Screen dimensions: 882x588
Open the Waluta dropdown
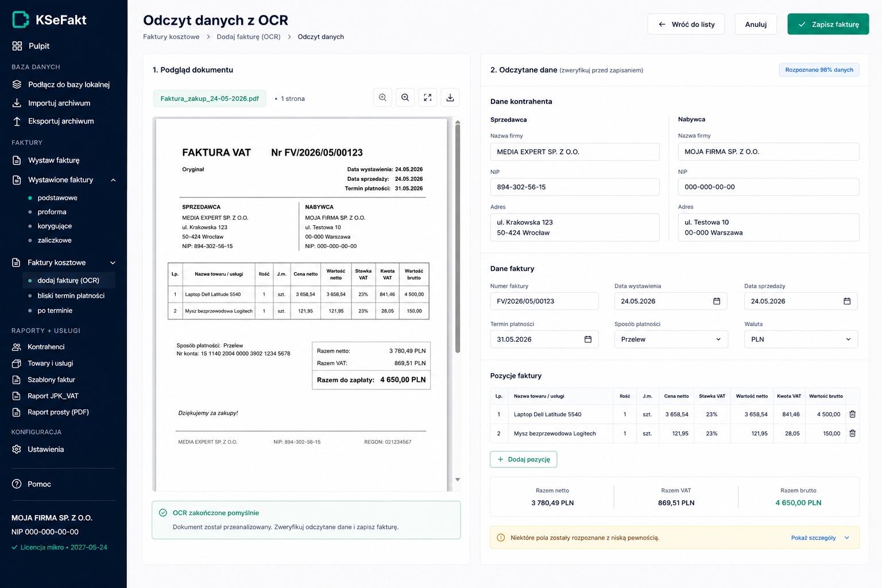(x=801, y=339)
